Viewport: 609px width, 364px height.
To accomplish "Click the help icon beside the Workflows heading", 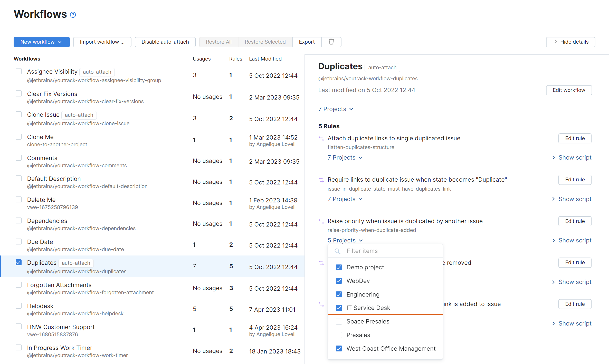I will pyautogui.click(x=73, y=15).
